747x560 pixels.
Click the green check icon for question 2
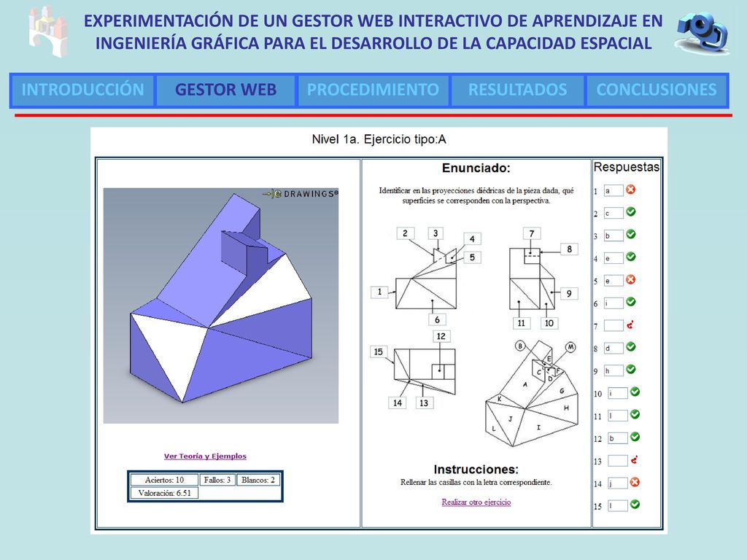(631, 211)
